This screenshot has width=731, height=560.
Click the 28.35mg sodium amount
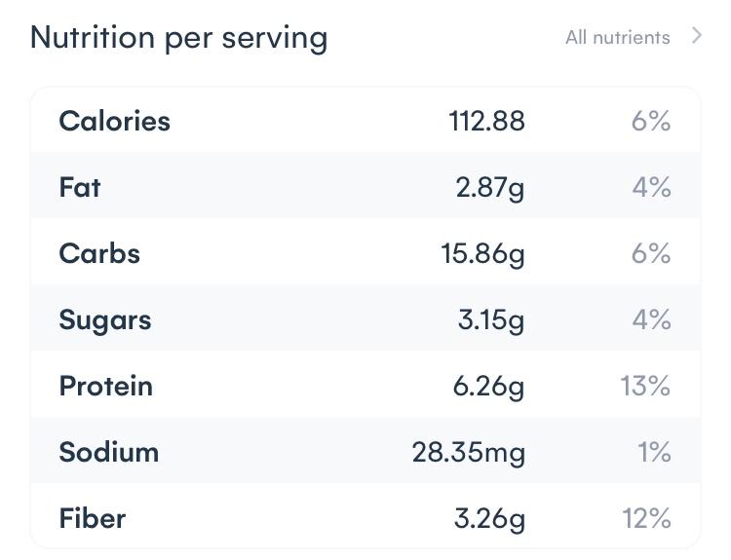pyautogui.click(x=468, y=453)
